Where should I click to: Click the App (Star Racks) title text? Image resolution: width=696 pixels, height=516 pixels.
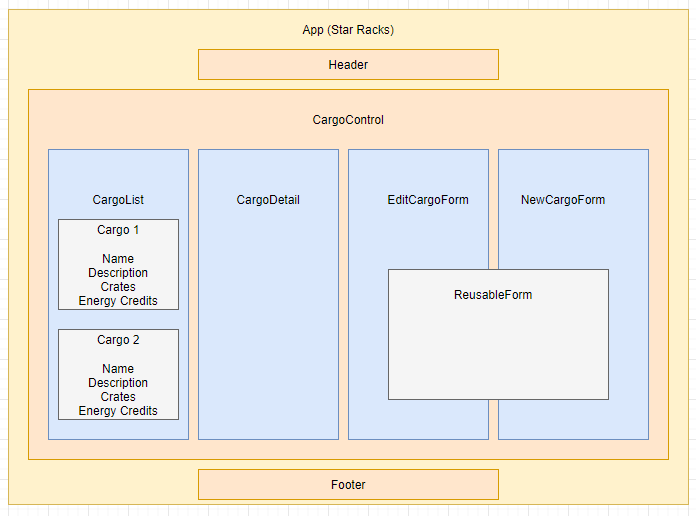(348, 30)
